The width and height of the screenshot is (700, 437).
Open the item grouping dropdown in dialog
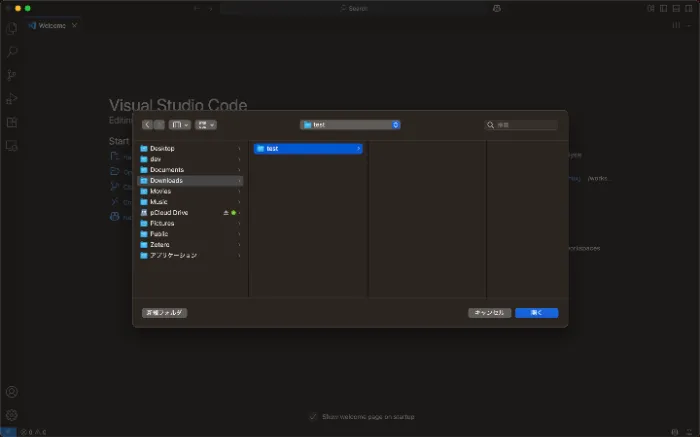pyautogui.click(x=206, y=125)
